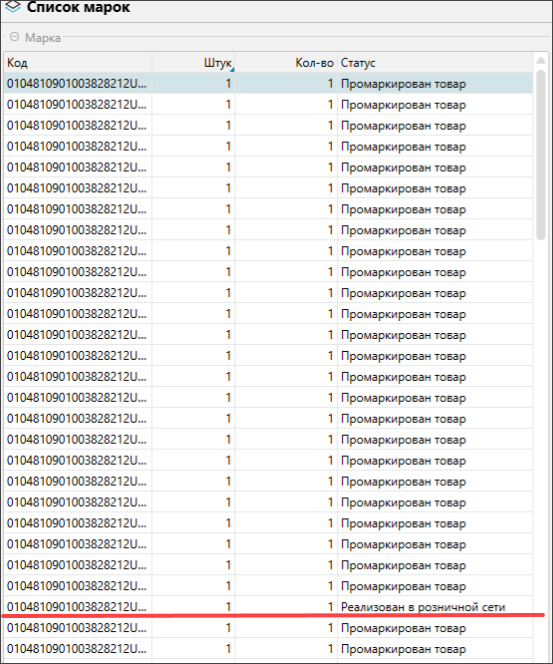Click the Кол-во value in the first row
The image size is (553, 664).
[x=330, y=83]
